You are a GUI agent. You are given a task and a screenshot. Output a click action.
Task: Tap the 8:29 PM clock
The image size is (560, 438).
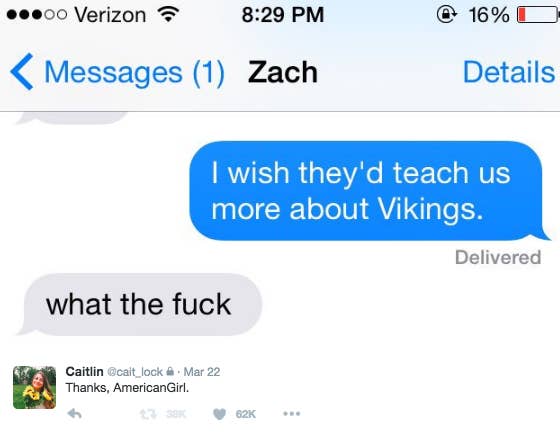click(282, 15)
